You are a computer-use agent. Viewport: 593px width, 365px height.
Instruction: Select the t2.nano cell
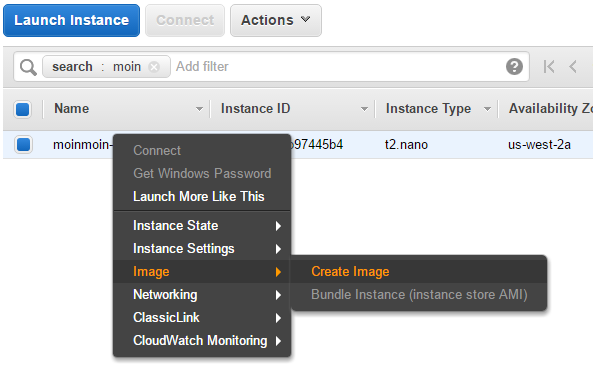(406, 144)
